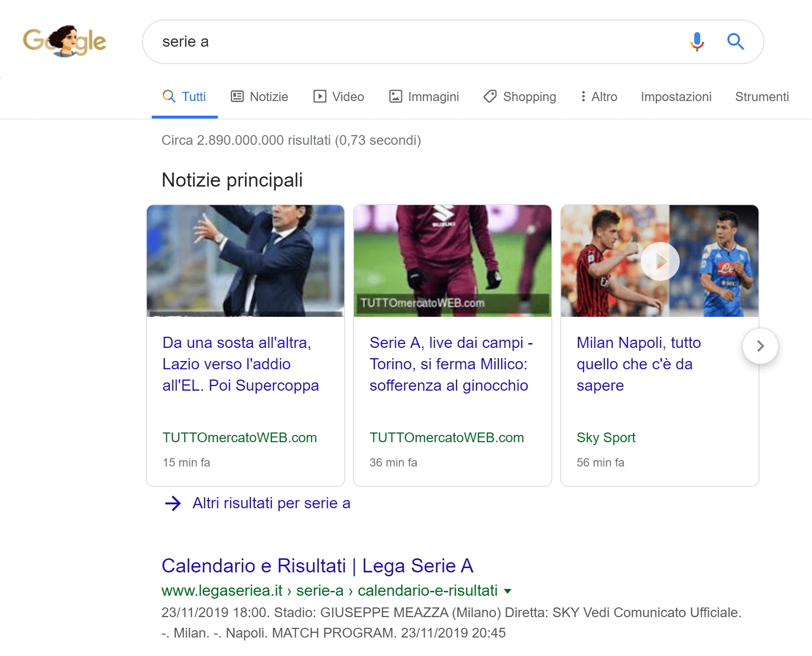The width and height of the screenshot is (812, 656).
Task: Switch to the Notizie tab
Action: click(259, 97)
